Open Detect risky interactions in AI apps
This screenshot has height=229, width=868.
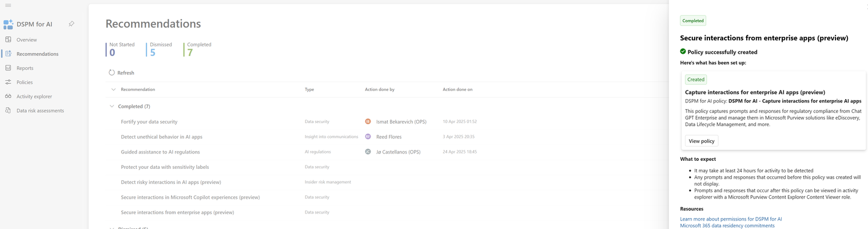(x=171, y=182)
